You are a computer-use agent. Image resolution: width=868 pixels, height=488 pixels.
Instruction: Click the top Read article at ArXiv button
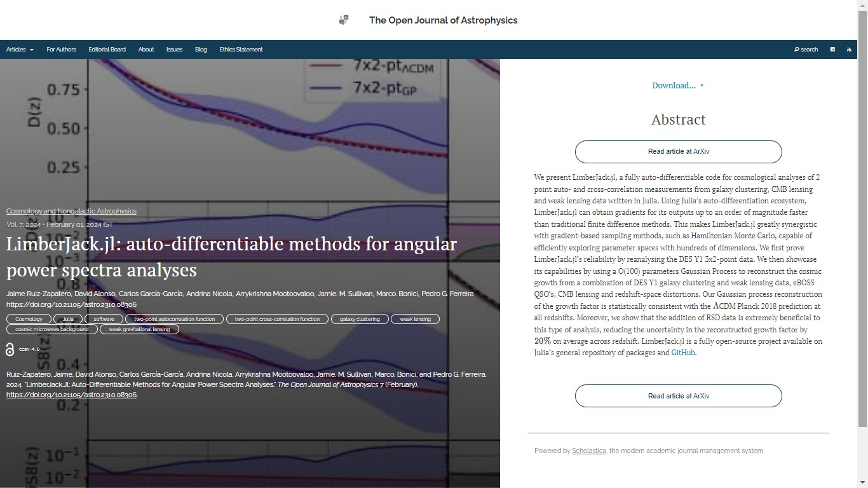[x=678, y=152]
